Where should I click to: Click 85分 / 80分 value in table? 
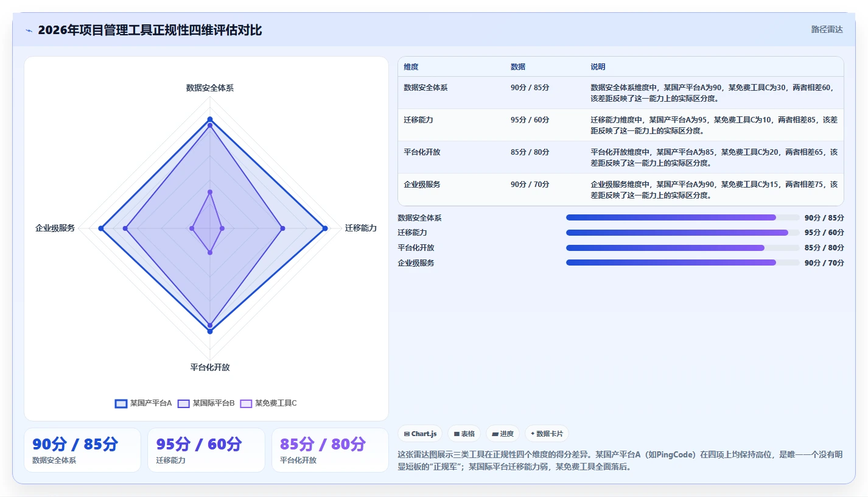point(530,152)
